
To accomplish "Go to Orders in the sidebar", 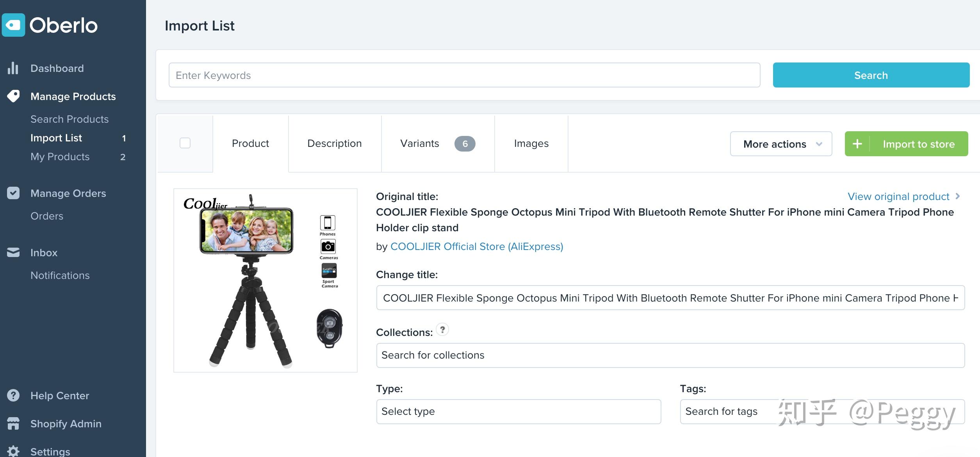I will coord(47,216).
